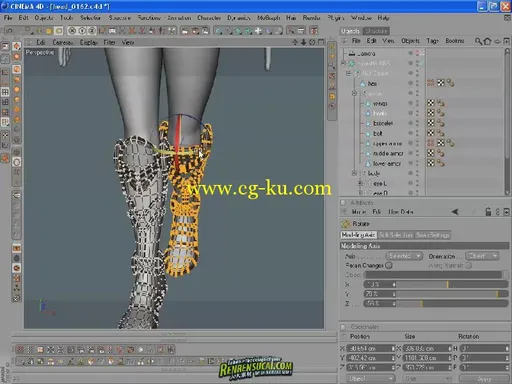Click the orange square icon in bottom toolbar
512x384 pixels.
[40, 350]
